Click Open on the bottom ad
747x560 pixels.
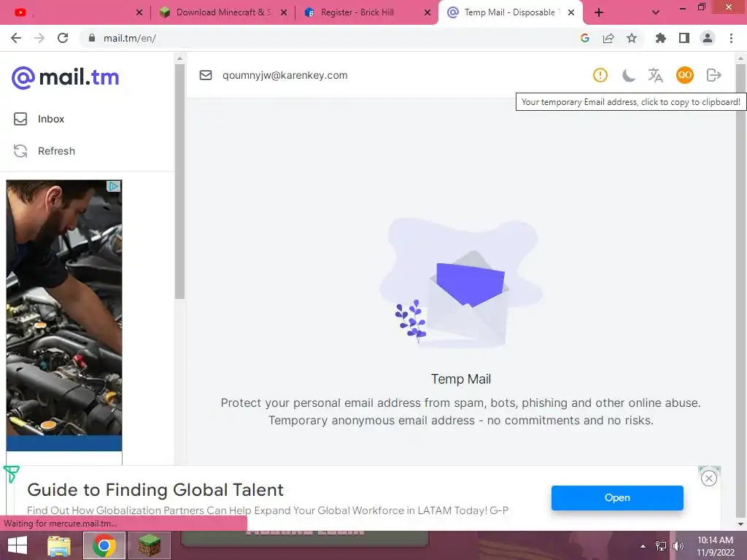[617, 497]
